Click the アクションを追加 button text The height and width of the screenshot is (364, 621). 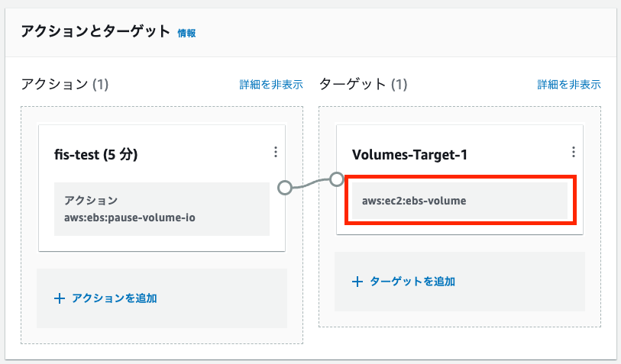(115, 298)
